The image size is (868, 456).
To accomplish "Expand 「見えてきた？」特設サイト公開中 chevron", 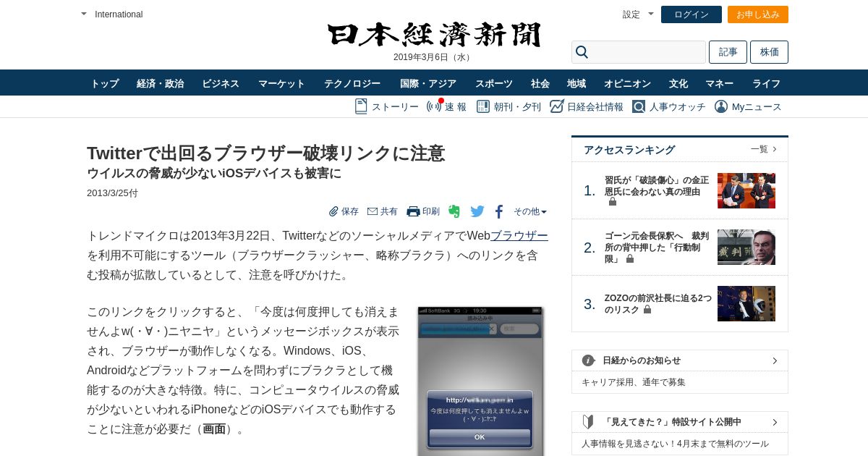I will click(x=775, y=422).
